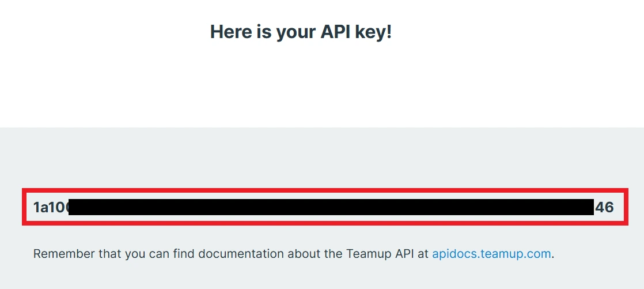
Task: Click the black redaction bar over the key
Action: (x=331, y=208)
